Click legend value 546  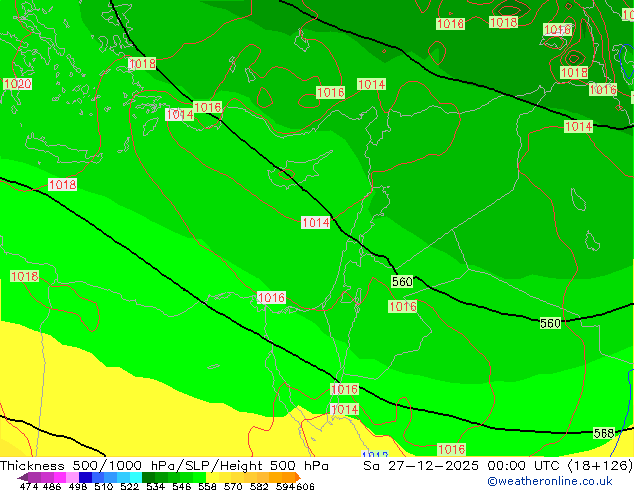(181, 486)
